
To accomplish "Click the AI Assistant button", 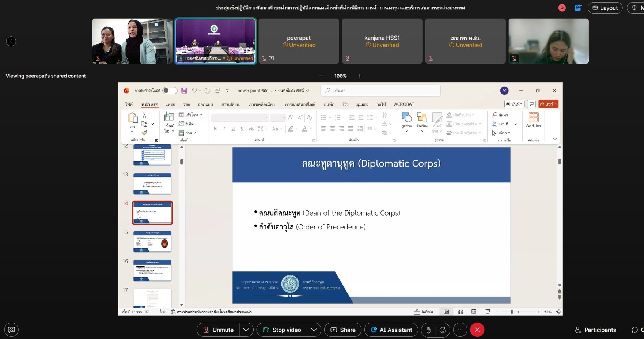I will 391,330.
